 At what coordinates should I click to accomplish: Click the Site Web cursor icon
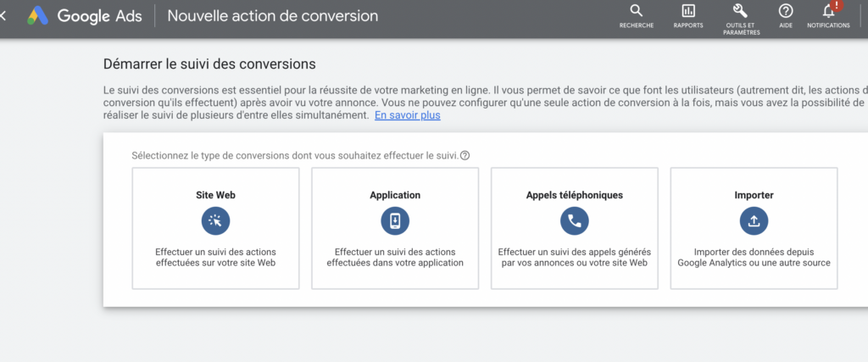(215, 221)
